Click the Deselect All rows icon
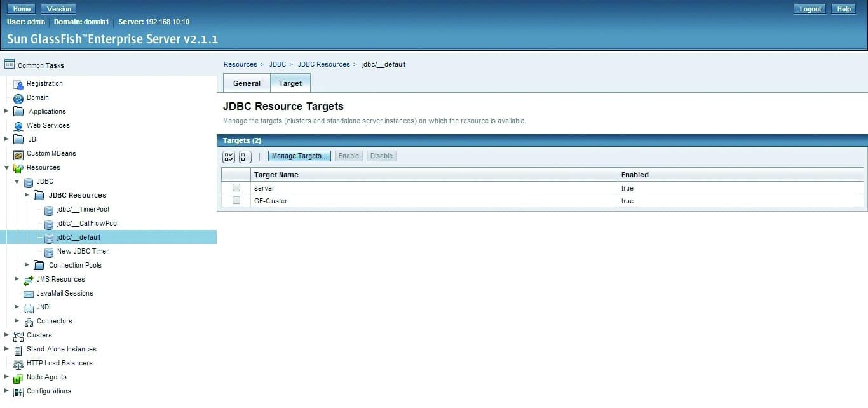This screenshot has width=868, height=408. [x=245, y=156]
